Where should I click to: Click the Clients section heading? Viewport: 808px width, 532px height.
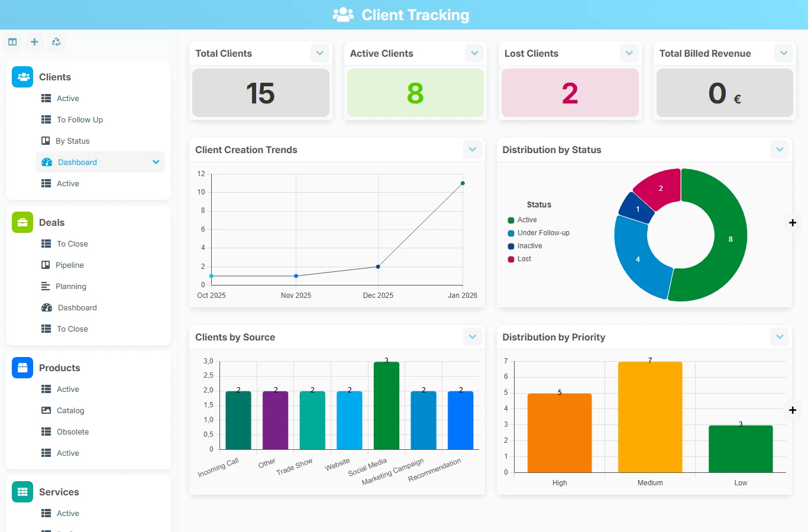point(55,77)
